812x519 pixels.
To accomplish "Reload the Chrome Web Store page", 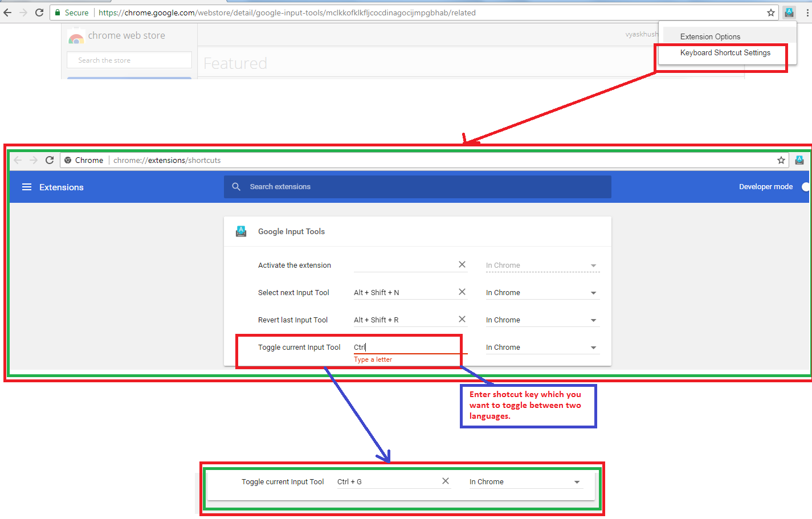I will (x=39, y=13).
